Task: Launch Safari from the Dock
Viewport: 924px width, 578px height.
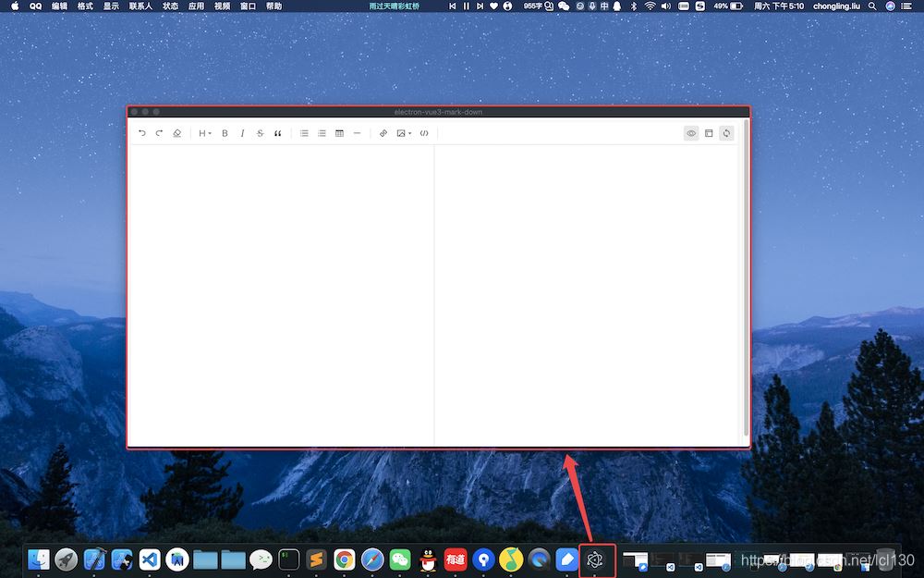Action: (372, 560)
